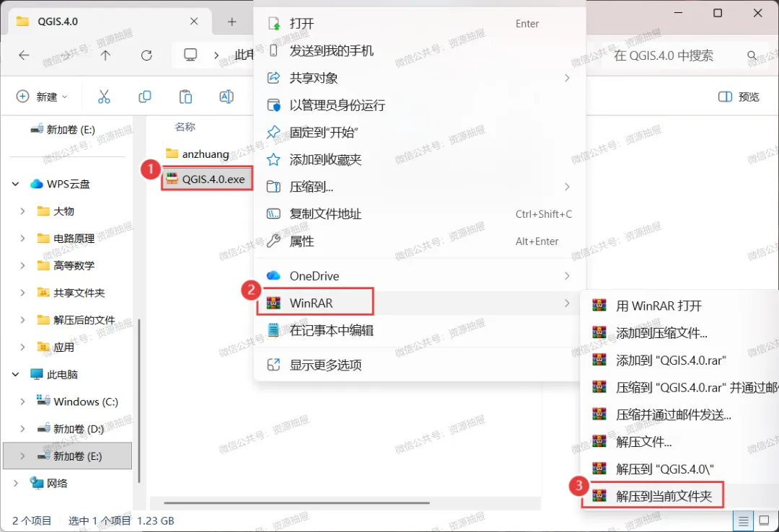Refresh the current folder view
This screenshot has width=779, height=532.
[x=146, y=55]
